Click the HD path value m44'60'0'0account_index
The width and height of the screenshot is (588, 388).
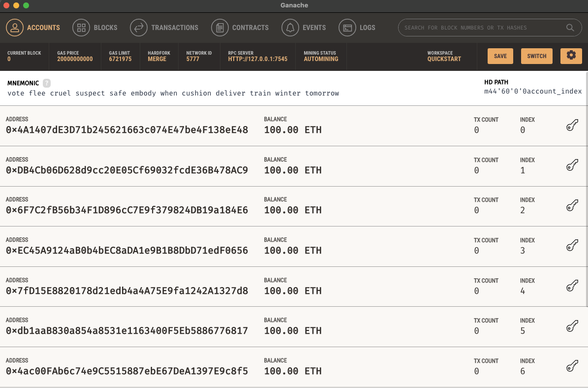click(x=533, y=91)
